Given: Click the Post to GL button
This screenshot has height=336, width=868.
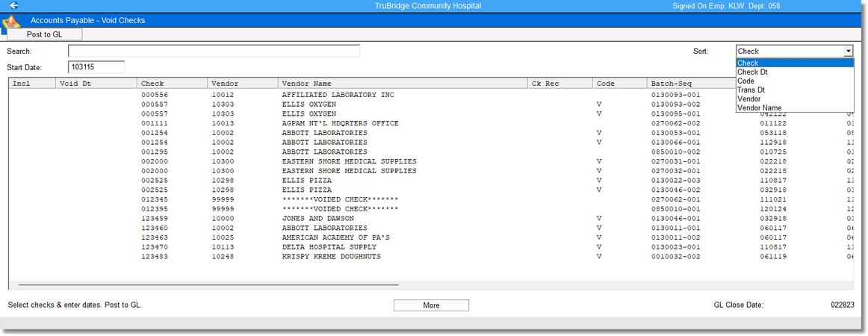Looking at the screenshot, I should pos(45,34).
